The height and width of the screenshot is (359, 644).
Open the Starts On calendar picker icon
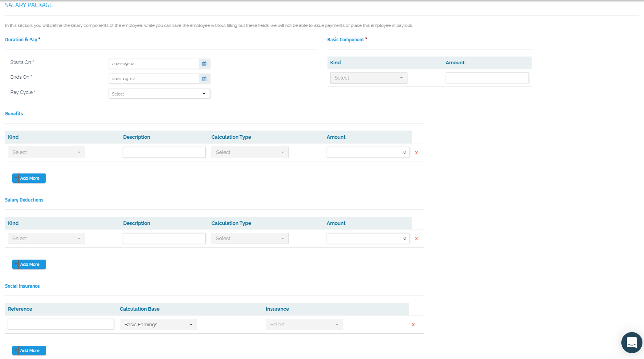tap(204, 64)
